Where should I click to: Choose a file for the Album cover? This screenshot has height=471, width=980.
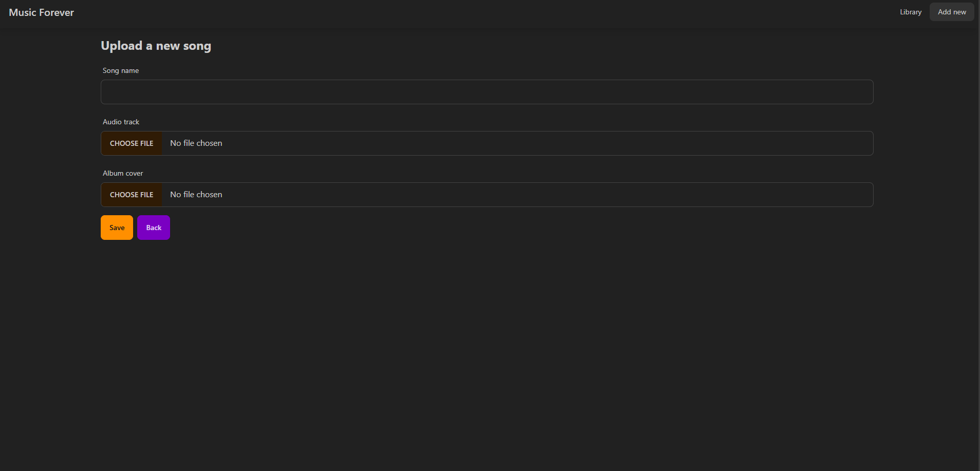click(132, 194)
